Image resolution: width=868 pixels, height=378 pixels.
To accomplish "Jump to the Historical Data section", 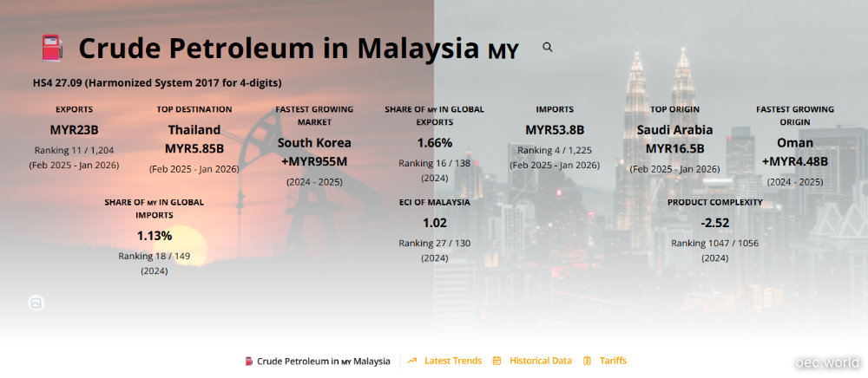I will (540, 361).
